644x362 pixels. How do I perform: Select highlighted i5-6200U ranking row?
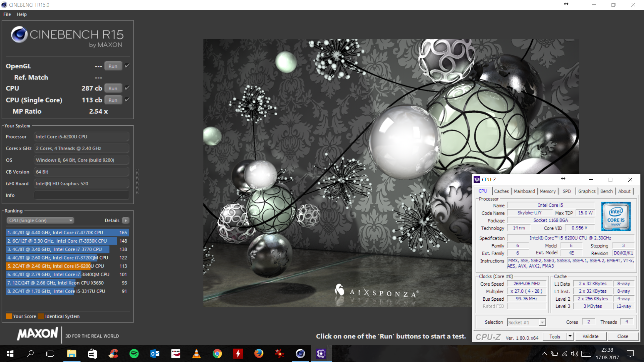(67, 266)
